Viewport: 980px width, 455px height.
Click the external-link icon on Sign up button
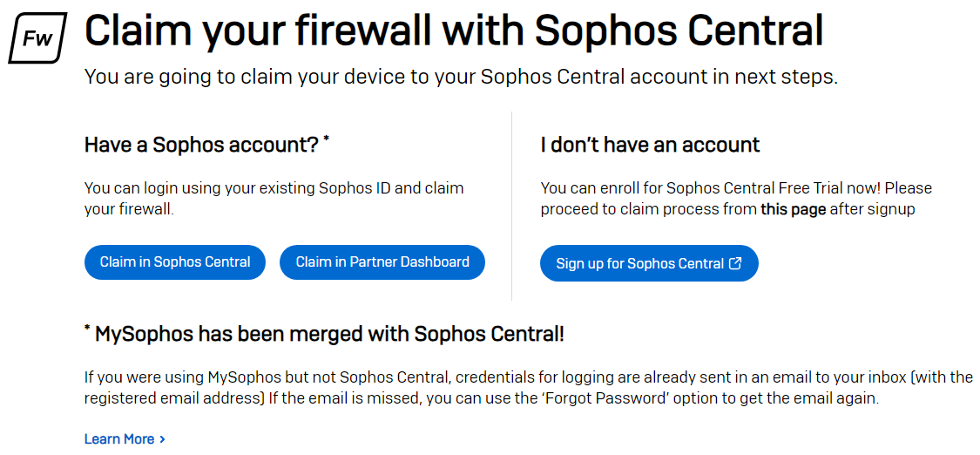(735, 263)
